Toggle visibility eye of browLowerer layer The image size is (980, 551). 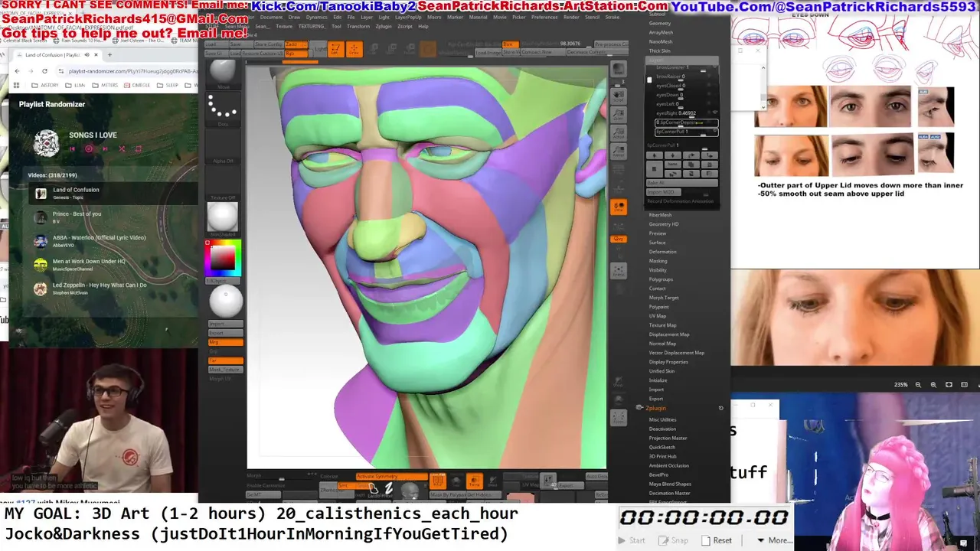coord(715,67)
